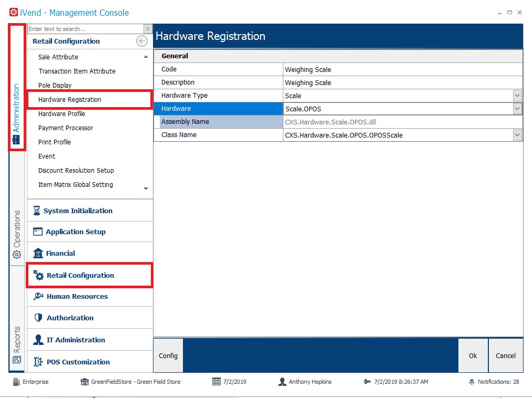532x398 pixels.
Task: Select Hardware Profile menu item
Action: [x=62, y=114]
